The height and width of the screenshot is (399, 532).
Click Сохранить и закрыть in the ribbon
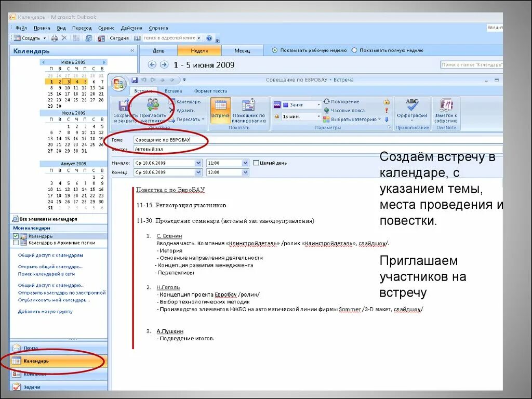pyautogui.click(x=125, y=111)
